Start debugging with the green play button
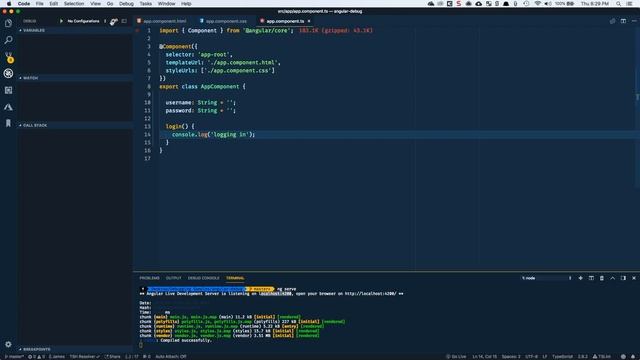This screenshot has width=640, height=360. pos(61,21)
